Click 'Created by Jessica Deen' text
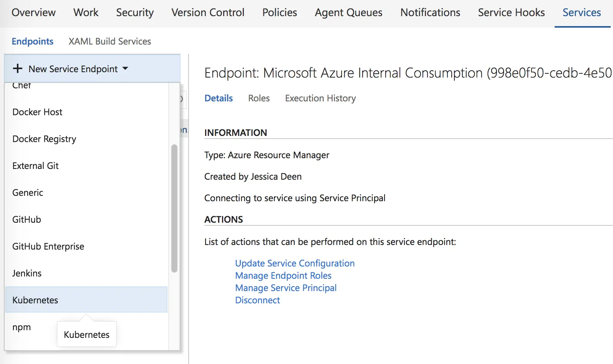 (253, 177)
